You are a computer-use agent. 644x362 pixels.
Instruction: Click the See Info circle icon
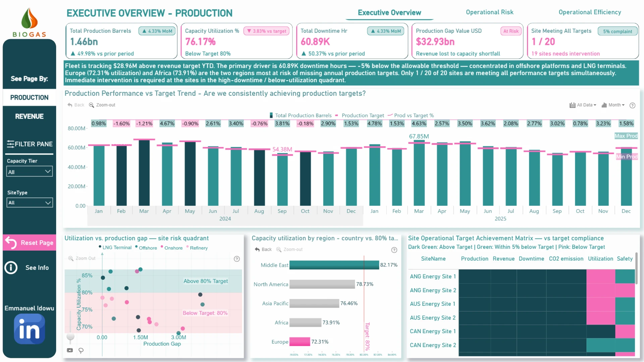[11, 268]
